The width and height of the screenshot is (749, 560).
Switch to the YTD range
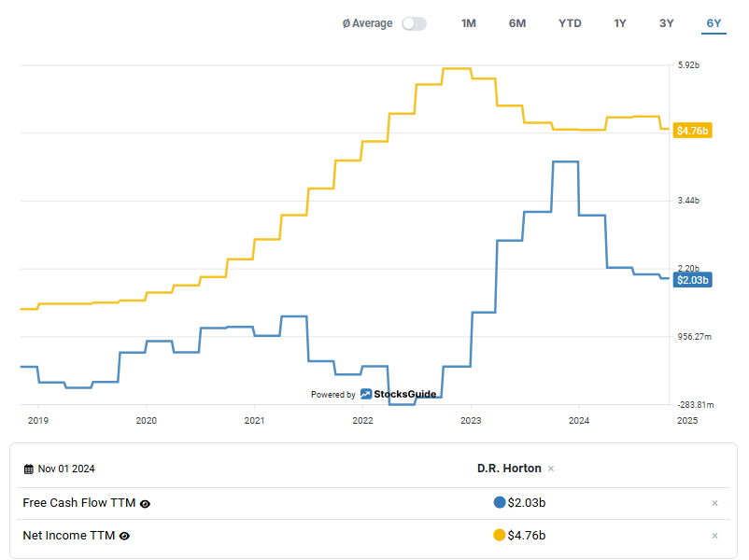pos(570,23)
